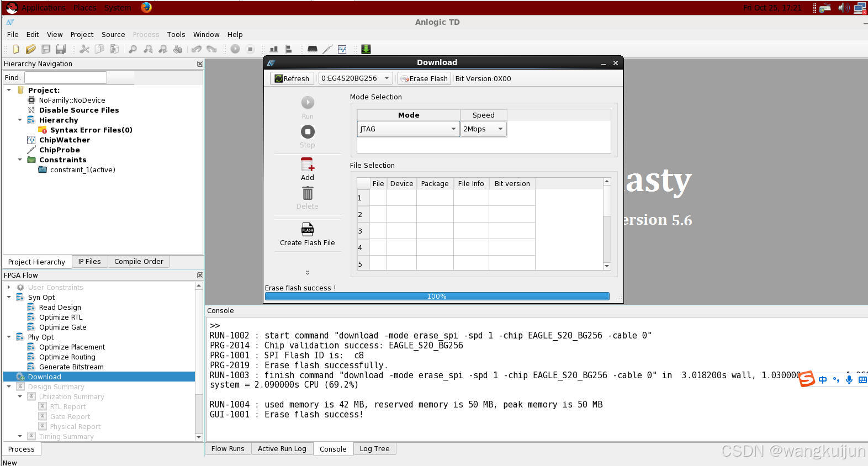
Task: Click the Paste toolbar icon
Action: click(x=114, y=49)
